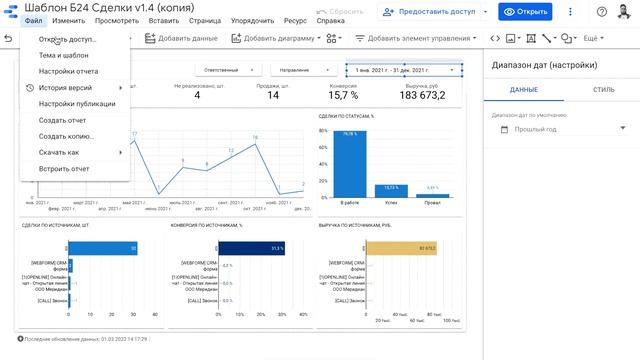Click the Продажи 14 scorecard
The width and height of the screenshot is (640, 360).
click(x=273, y=93)
